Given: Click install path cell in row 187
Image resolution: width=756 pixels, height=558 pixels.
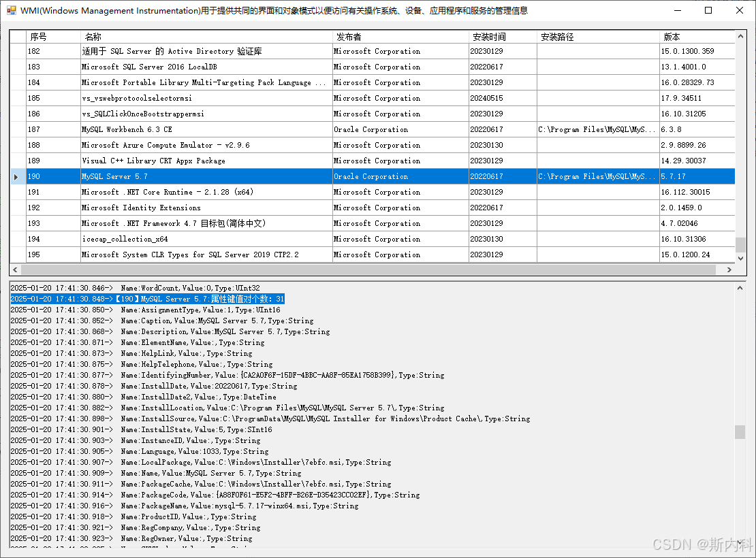Looking at the screenshot, I should pos(599,129).
